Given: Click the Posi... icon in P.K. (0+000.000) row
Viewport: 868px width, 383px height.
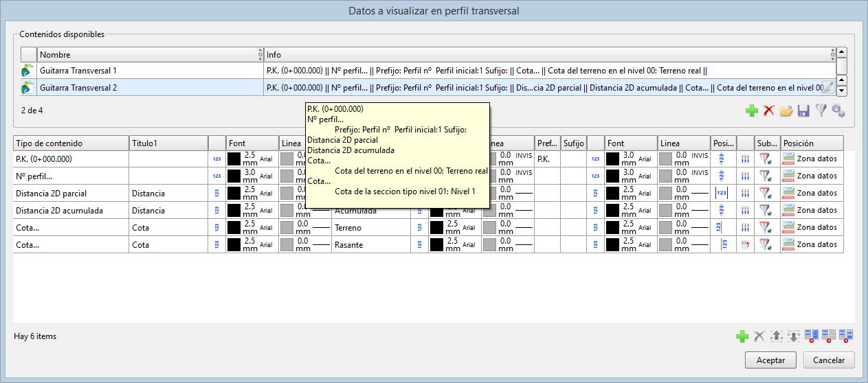Looking at the screenshot, I should [722, 159].
